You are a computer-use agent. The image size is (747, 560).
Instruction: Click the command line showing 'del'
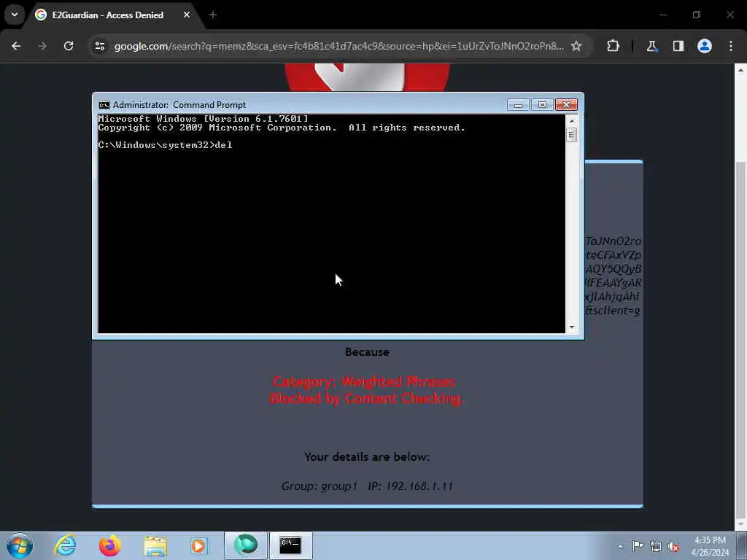(166, 145)
